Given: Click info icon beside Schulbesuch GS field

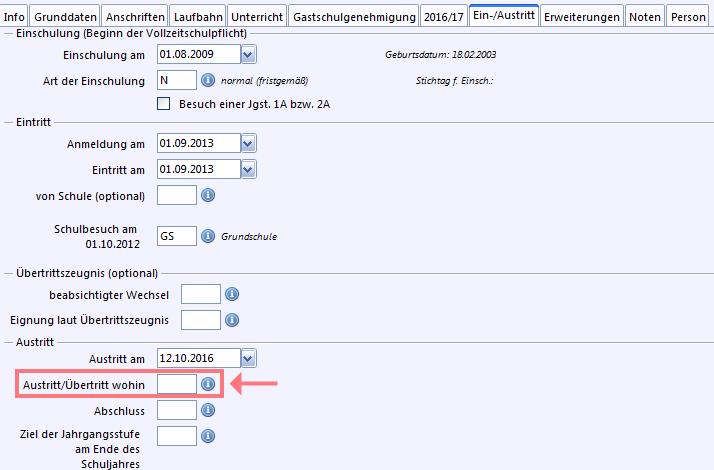Looking at the screenshot, I should (208, 236).
